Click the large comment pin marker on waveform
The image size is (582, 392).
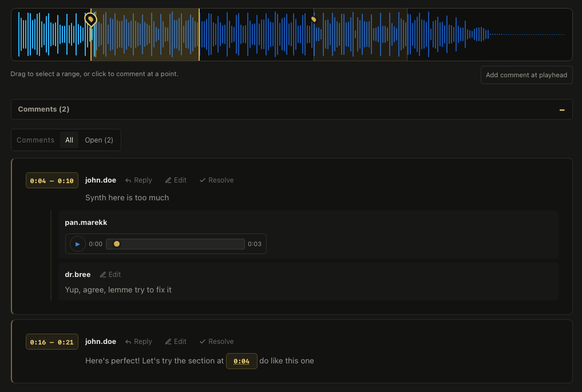pyautogui.click(x=90, y=19)
